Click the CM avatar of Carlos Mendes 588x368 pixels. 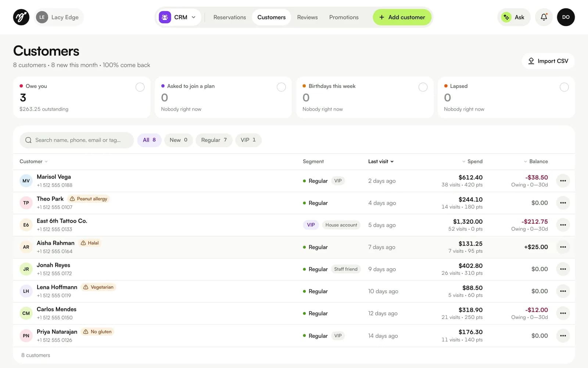pyautogui.click(x=26, y=313)
